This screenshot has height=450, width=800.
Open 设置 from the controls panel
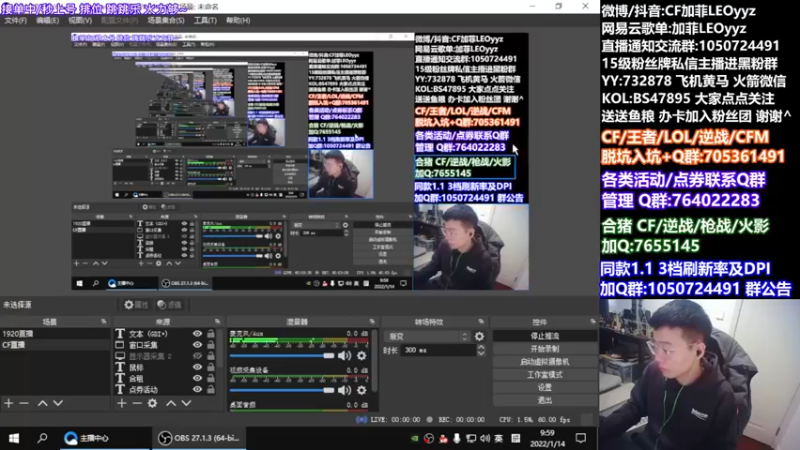[545, 387]
